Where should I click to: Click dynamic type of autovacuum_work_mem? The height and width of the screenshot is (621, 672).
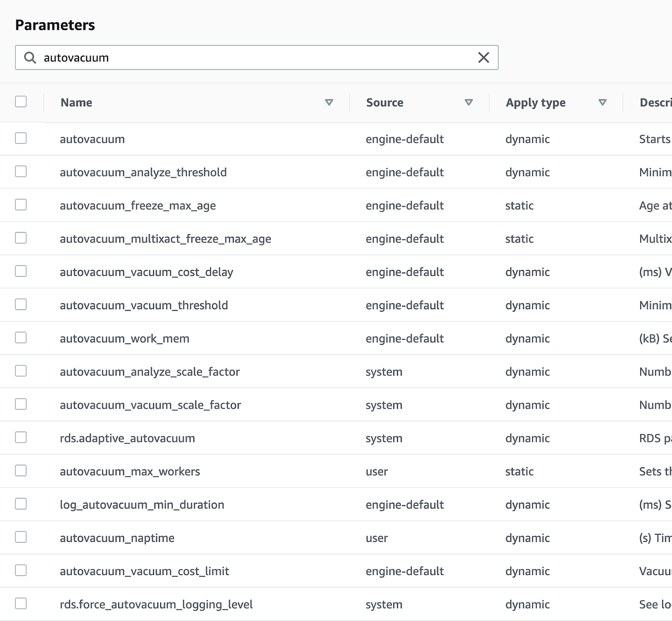528,339
